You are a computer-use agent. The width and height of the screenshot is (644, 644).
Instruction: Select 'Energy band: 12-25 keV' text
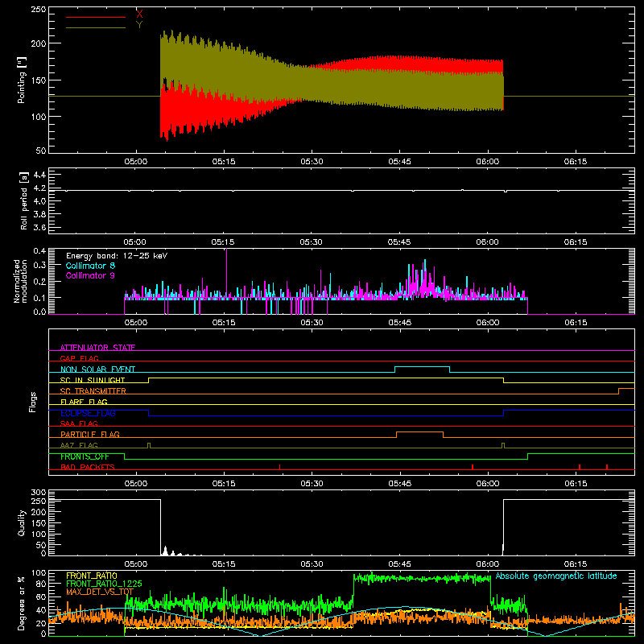coord(117,256)
